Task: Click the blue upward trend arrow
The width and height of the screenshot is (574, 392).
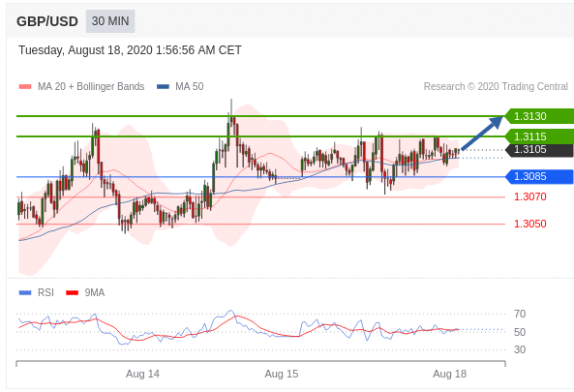Action: [x=482, y=133]
